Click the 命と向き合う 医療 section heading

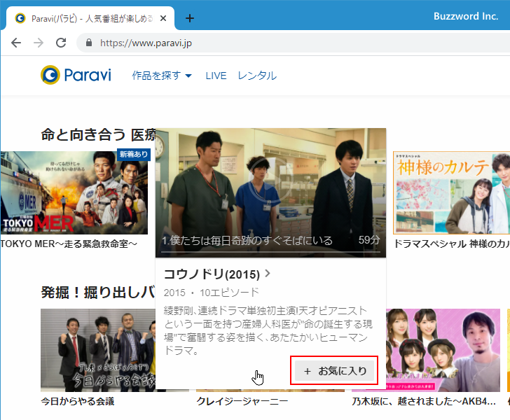click(98, 134)
